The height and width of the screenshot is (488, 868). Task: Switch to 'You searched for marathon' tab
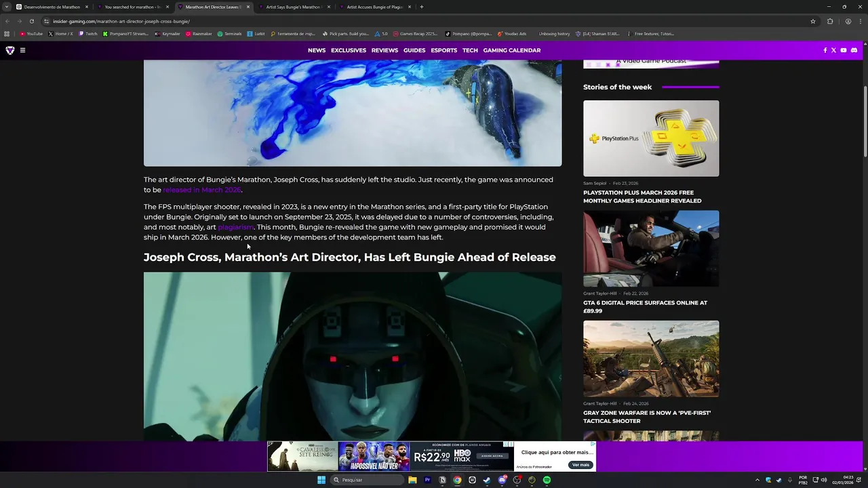pos(133,7)
